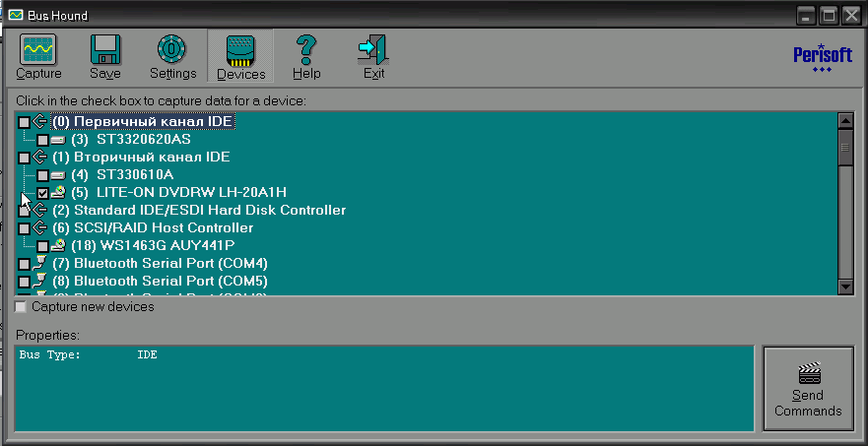Open the Settings page
The height and width of the screenshot is (446, 868).
172,56
